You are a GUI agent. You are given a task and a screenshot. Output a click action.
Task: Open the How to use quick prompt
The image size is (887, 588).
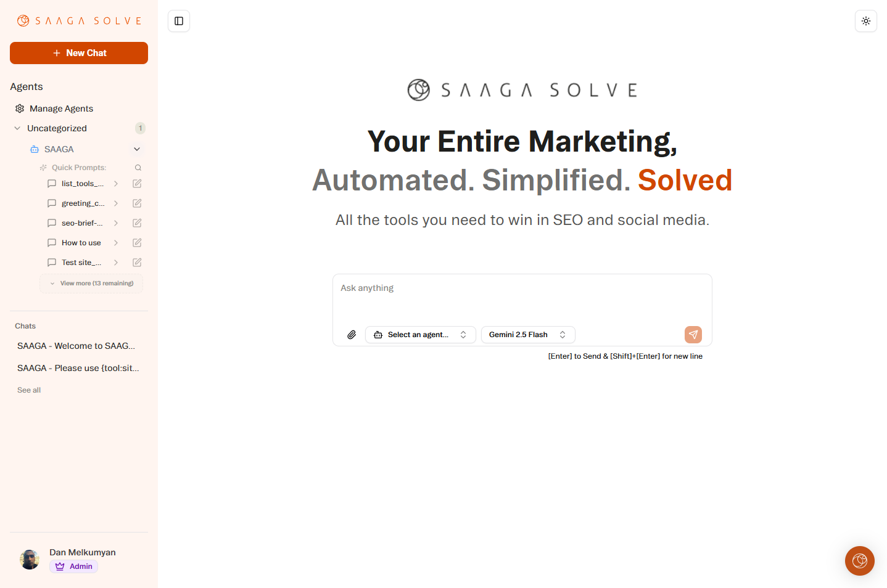click(81, 242)
